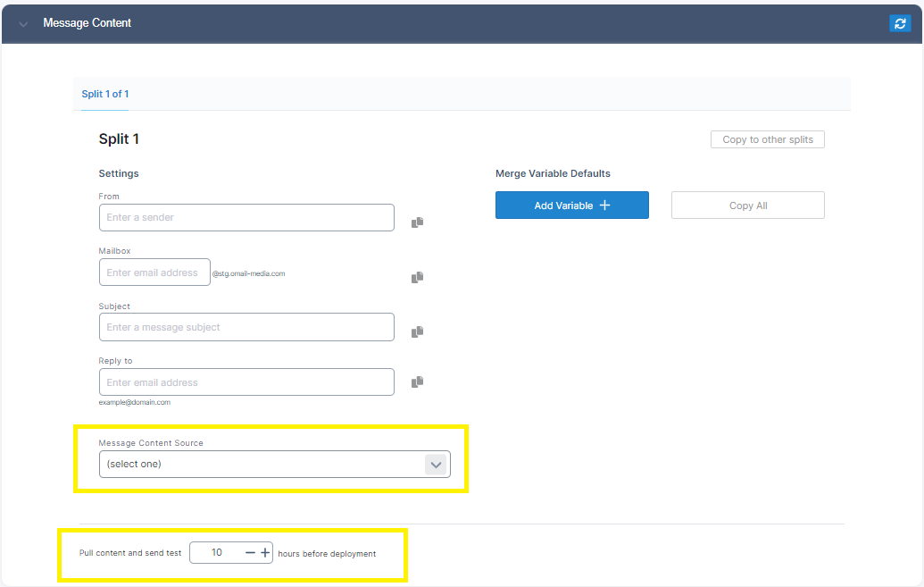Click the copy icon beside Mailbox
The image size is (924, 587).
pyautogui.click(x=417, y=278)
